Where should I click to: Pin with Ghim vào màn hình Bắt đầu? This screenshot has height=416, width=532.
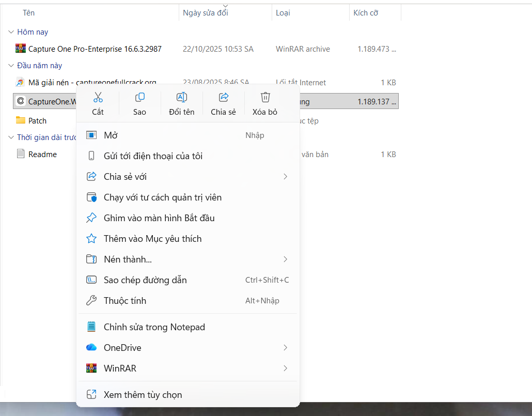[159, 218]
